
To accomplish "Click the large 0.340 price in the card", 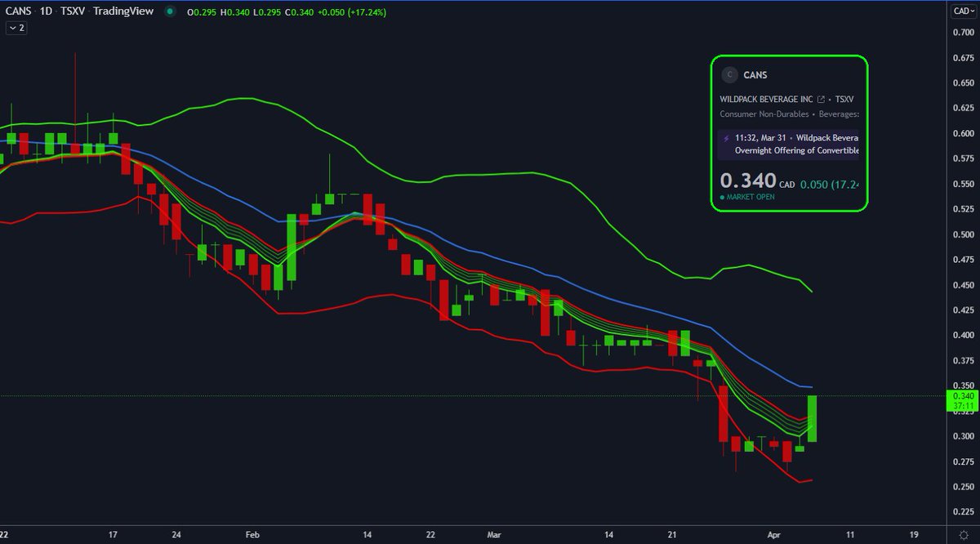I will coord(747,180).
